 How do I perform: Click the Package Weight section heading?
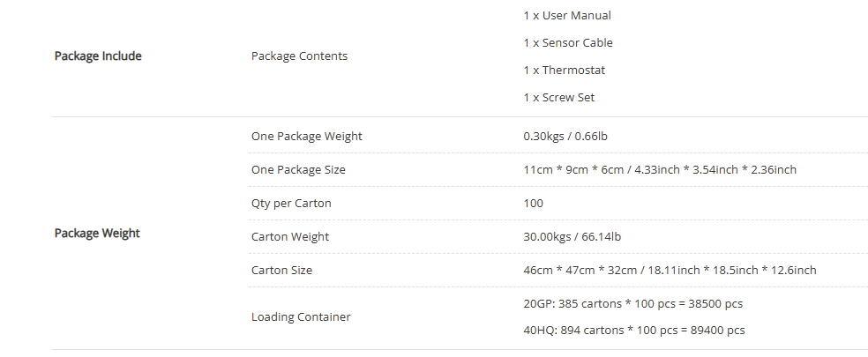(x=97, y=233)
